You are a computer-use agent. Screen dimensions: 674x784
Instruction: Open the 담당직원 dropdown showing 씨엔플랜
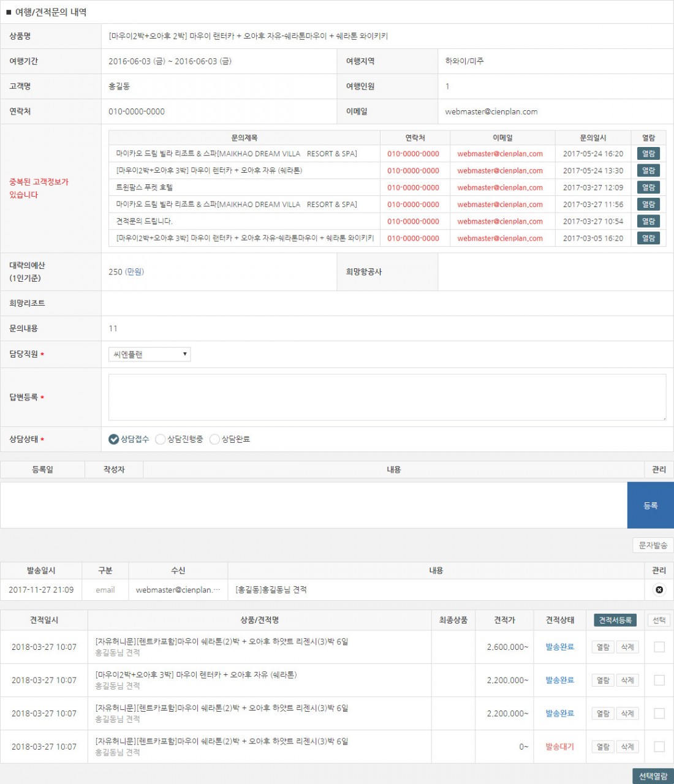coord(150,354)
